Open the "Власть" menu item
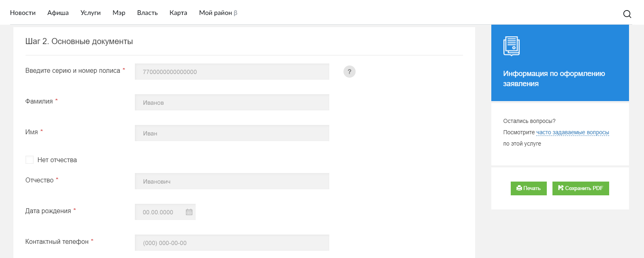This screenshot has height=258, width=644. (147, 13)
